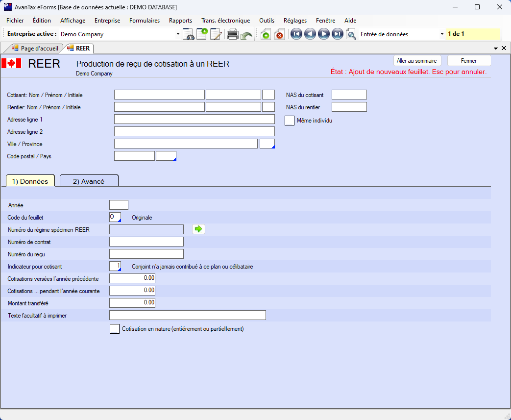Go to the first record

coord(296,34)
